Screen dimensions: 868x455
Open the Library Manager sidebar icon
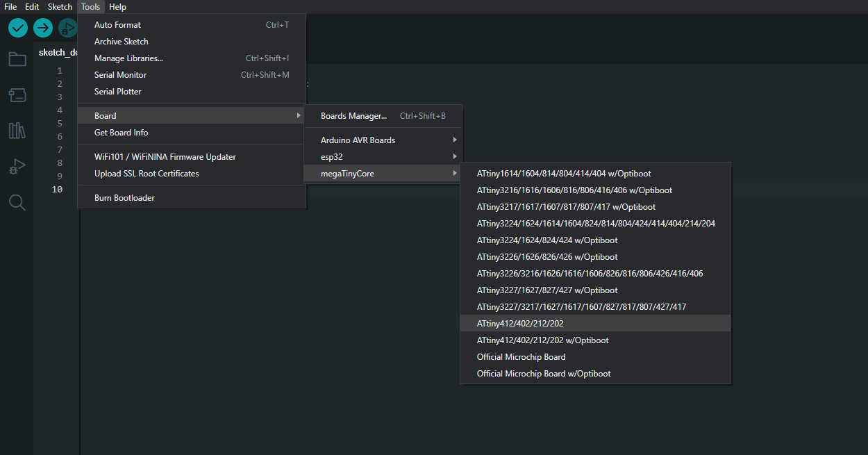tap(17, 131)
